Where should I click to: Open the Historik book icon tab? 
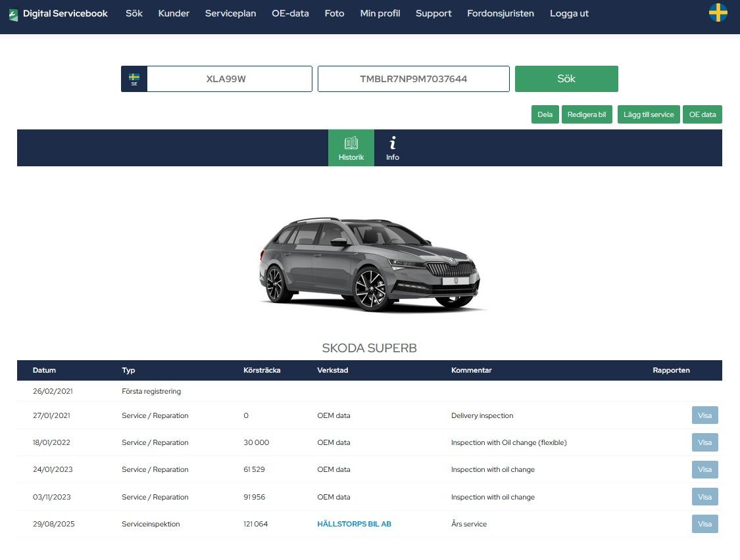tap(351, 148)
